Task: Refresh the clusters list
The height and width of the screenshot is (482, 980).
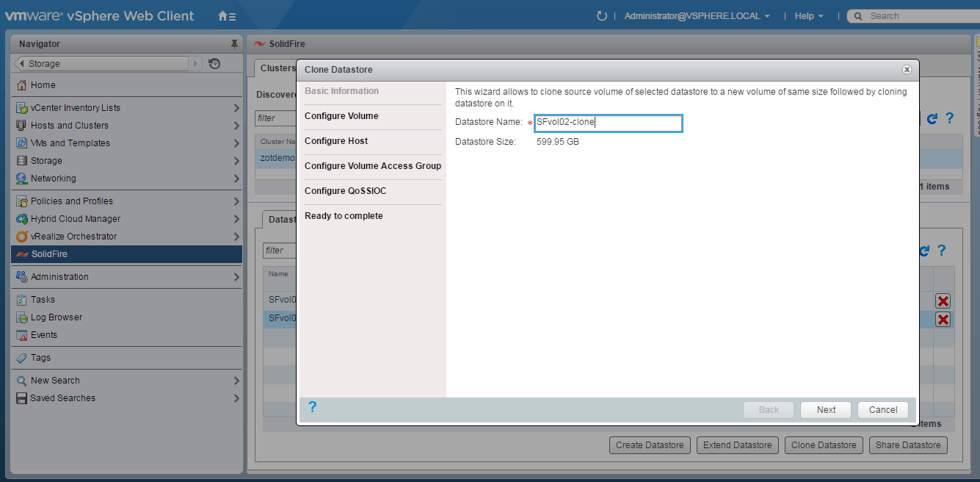Action: coord(932,118)
